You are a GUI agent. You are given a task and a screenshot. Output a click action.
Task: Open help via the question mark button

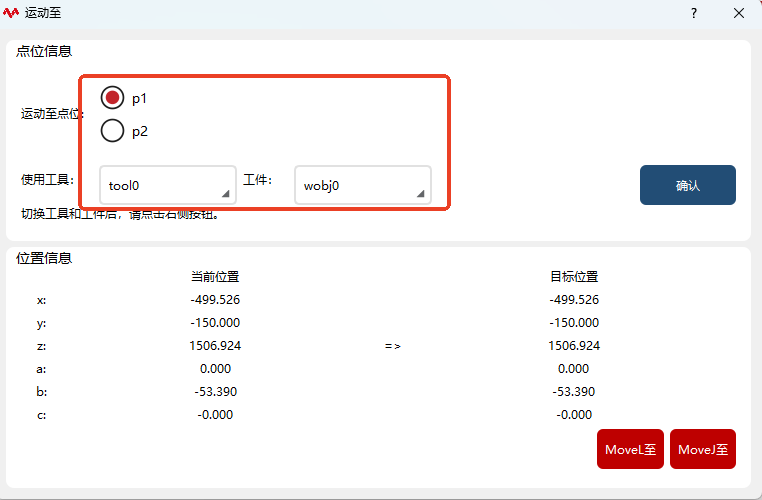tap(694, 13)
